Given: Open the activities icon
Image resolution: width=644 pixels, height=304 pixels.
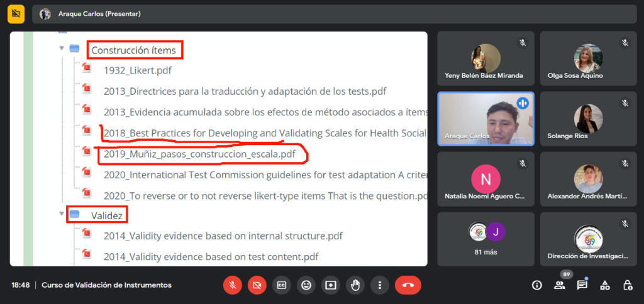Looking at the screenshot, I should (604, 285).
